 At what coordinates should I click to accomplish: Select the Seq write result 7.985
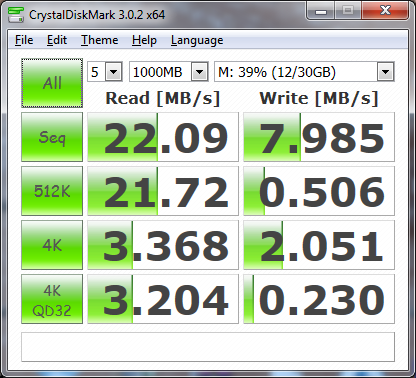click(319, 137)
